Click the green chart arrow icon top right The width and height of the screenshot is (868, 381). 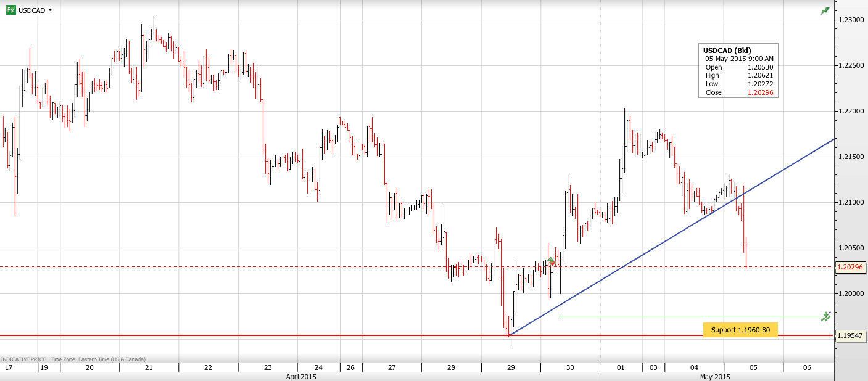(x=825, y=10)
